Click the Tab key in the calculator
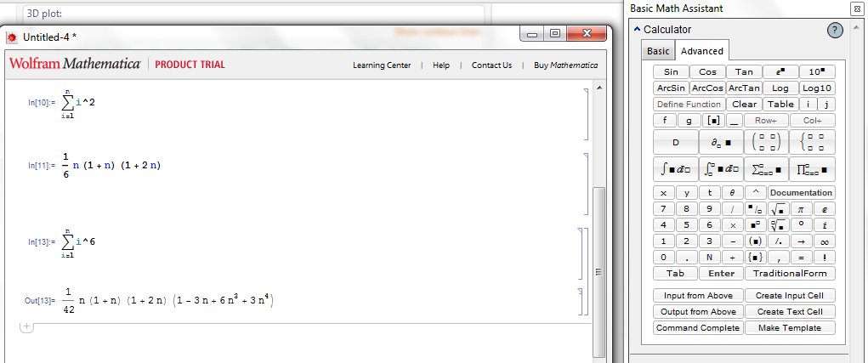The height and width of the screenshot is (363, 868). pos(675,274)
